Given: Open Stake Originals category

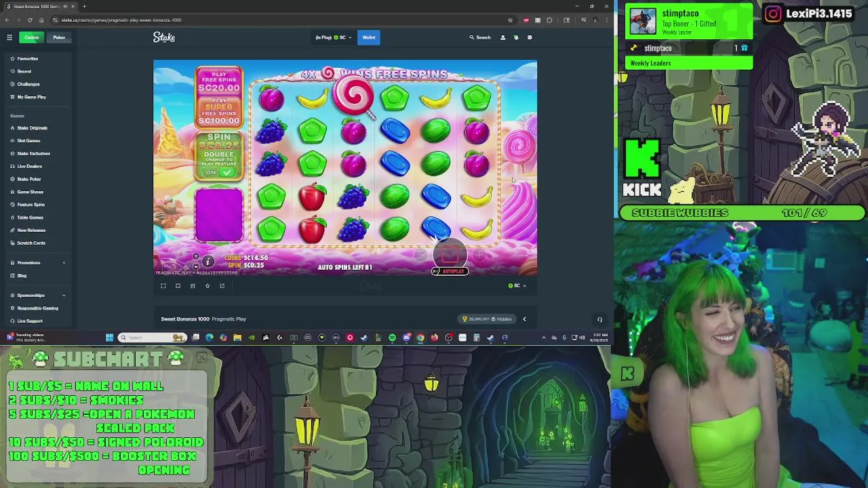Looking at the screenshot, I should pyautogui.click(x=32, y=128).
